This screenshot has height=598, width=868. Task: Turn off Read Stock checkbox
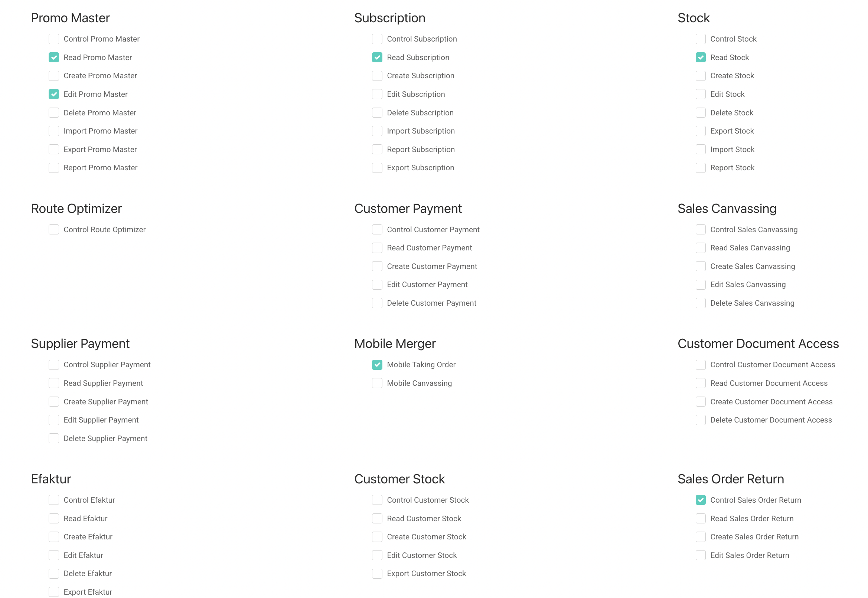pos(700,57)
